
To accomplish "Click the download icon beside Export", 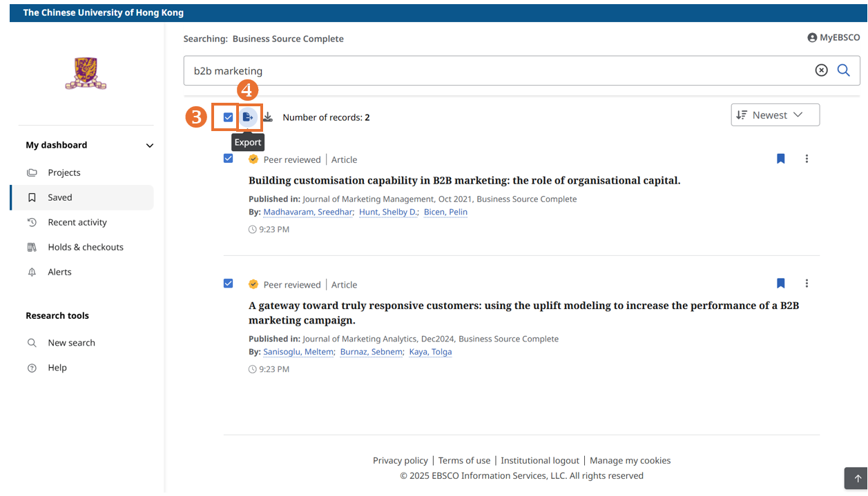I will [x=268, y=117].
